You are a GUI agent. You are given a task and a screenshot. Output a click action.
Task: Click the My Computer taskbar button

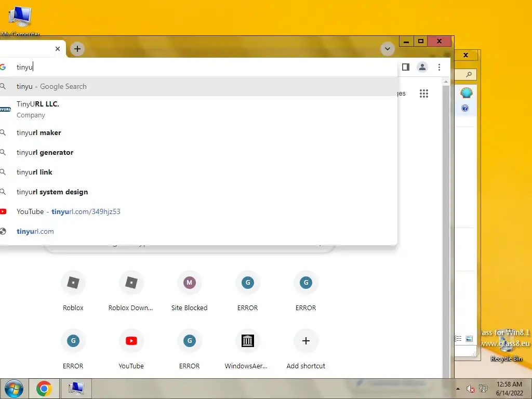coord(76,389)
